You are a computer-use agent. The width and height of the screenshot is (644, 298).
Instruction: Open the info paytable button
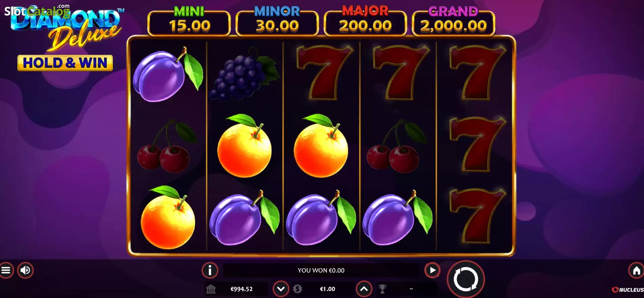coord(210,270)
